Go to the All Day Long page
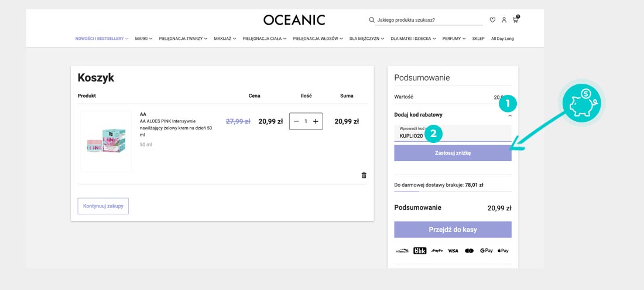The height and width of the screenshot is (290, 644). point(502,39)
